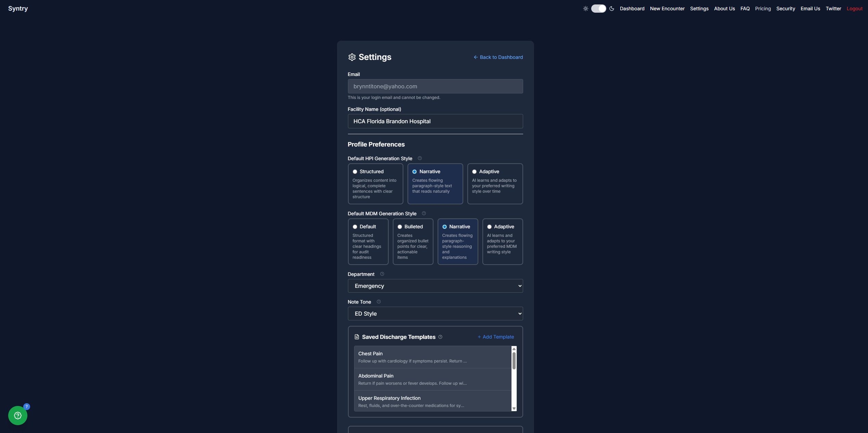Select Narrative MDM generation style
Image resolution: width=868 pixels, height=433 pixels.
coord(458,242)
